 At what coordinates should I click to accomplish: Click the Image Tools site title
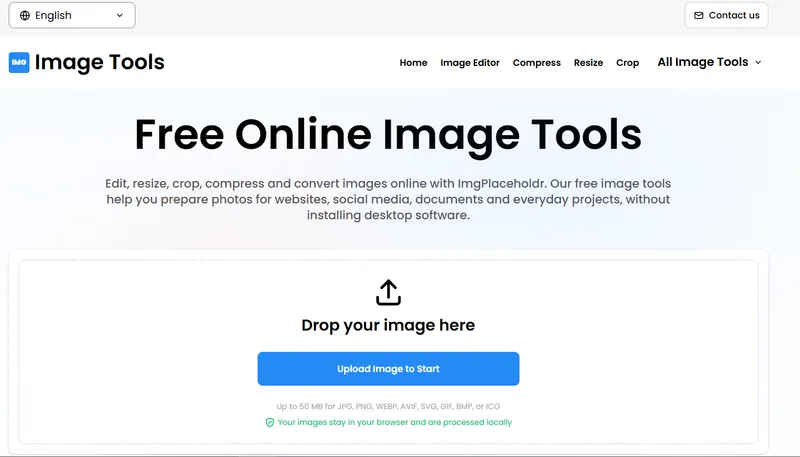click(99, 62)
